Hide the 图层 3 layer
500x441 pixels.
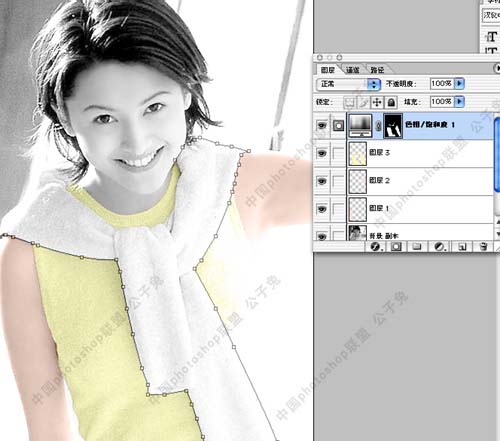coord(322,153)
